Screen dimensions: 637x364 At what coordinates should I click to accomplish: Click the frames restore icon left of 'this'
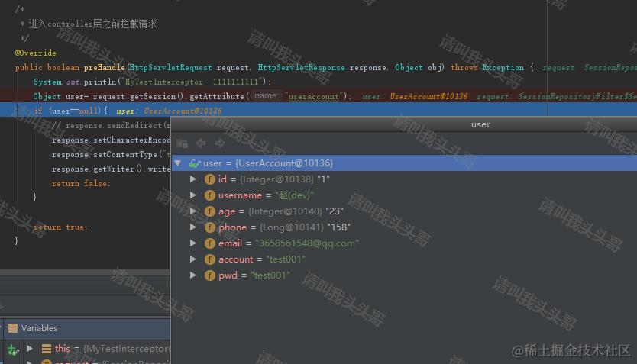click(13, 350)
